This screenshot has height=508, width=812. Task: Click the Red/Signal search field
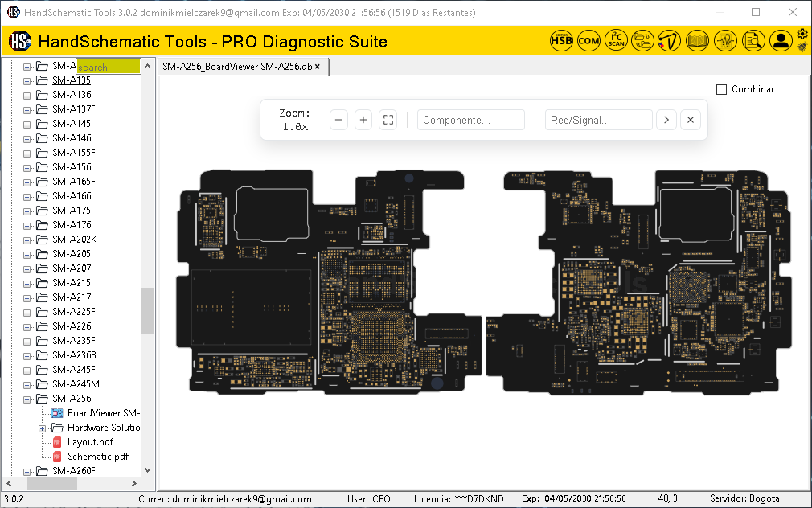coord(598,120)
